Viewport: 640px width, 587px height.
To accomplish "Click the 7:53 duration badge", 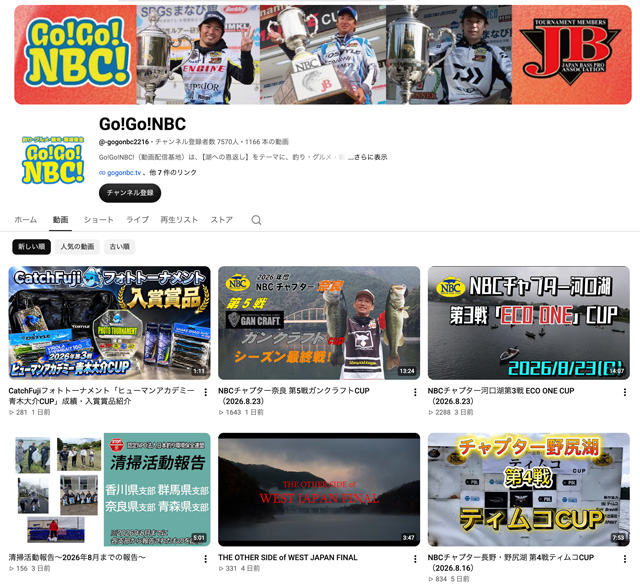I will pos(618,538).
